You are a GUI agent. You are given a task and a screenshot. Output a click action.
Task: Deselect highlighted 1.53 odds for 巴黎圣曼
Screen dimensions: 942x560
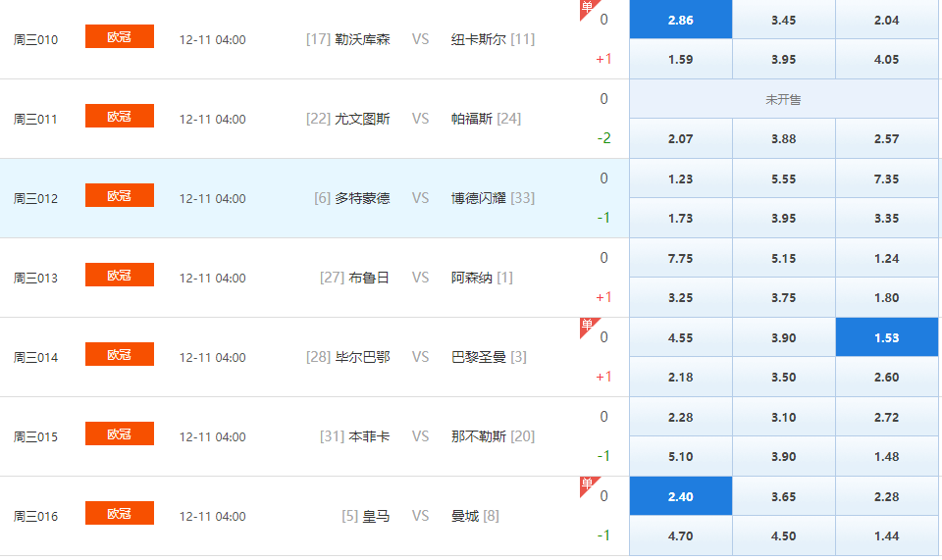pyautogui.click(x=886, y=337)
